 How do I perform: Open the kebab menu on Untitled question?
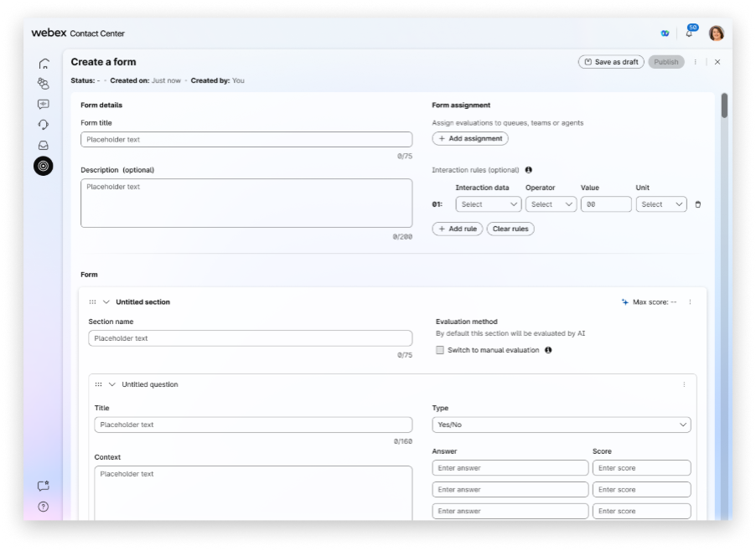pyautogui.click(x=683, y=384)
